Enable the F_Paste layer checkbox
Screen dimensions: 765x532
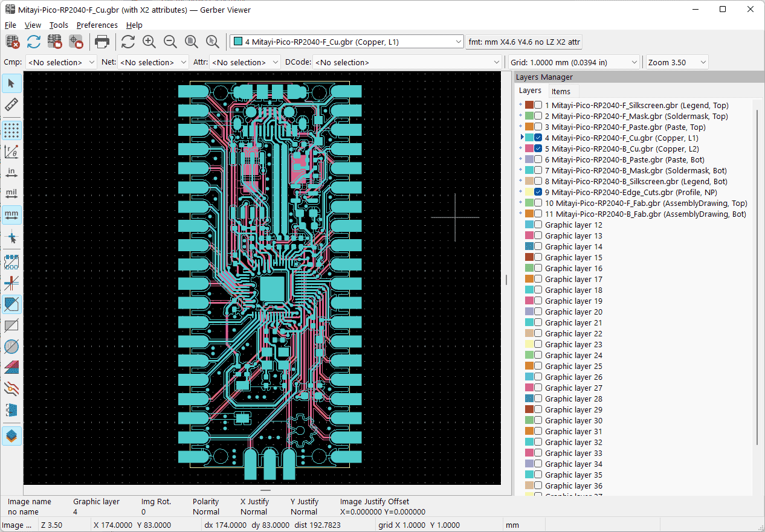point(538,127)
